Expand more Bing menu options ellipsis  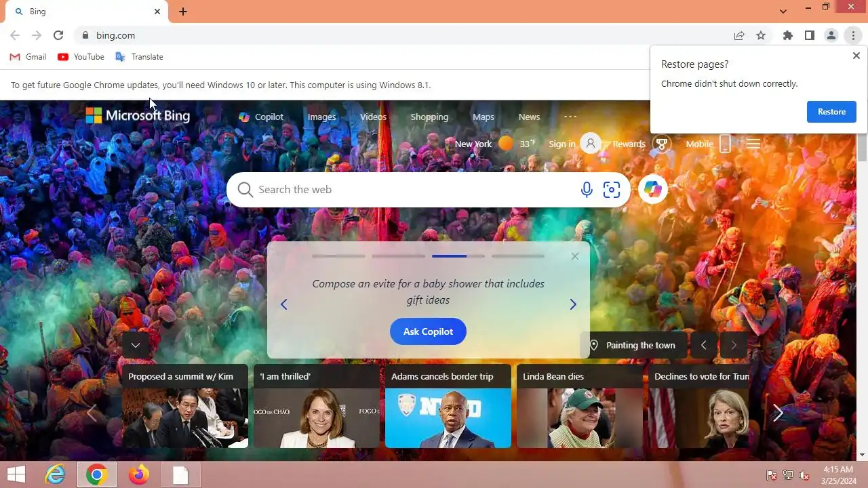pos(570,117)
